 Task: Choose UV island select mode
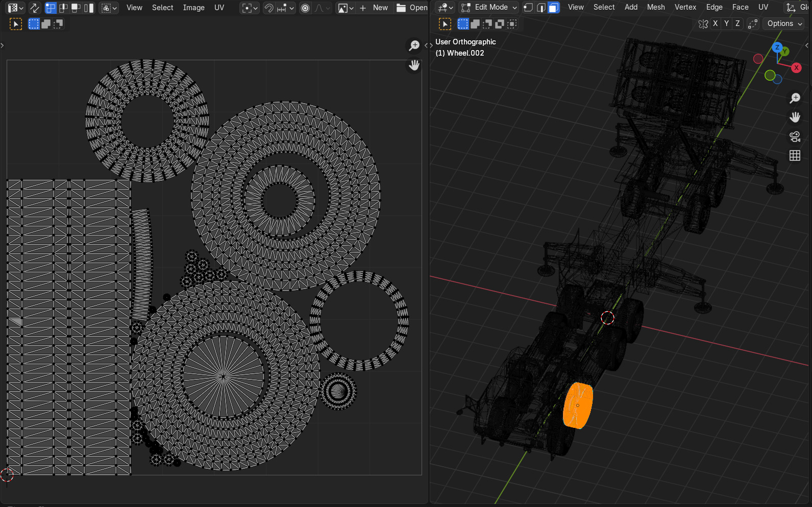(x=89, y=8)
